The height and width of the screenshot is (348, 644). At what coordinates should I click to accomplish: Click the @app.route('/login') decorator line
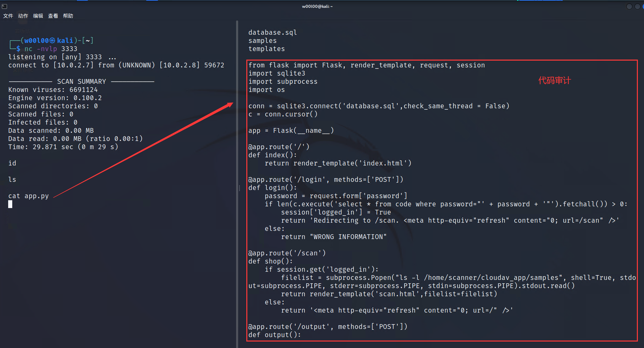pyautogui.click(x=326, y=179)
